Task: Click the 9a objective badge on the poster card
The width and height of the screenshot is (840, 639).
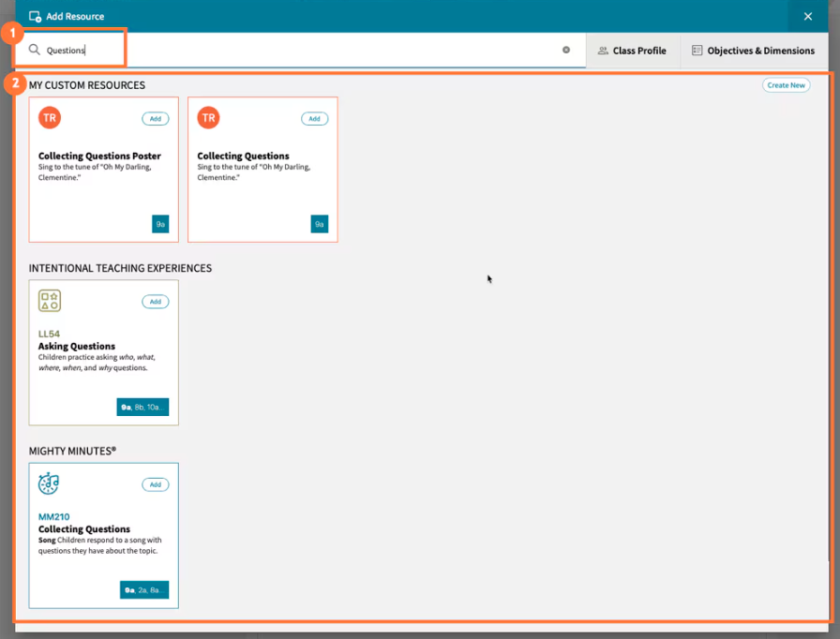Action: (x=160, y=224)
